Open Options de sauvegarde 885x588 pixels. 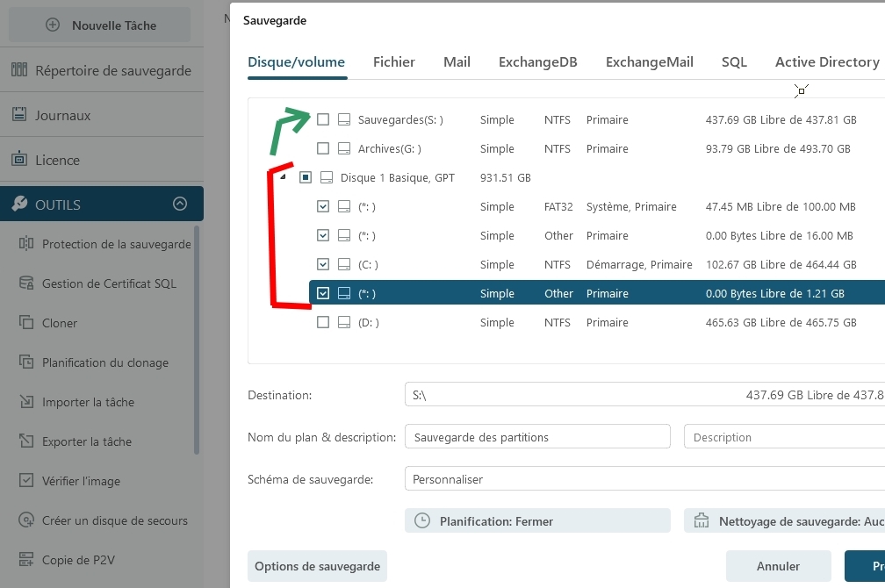[x=317, y=566]
